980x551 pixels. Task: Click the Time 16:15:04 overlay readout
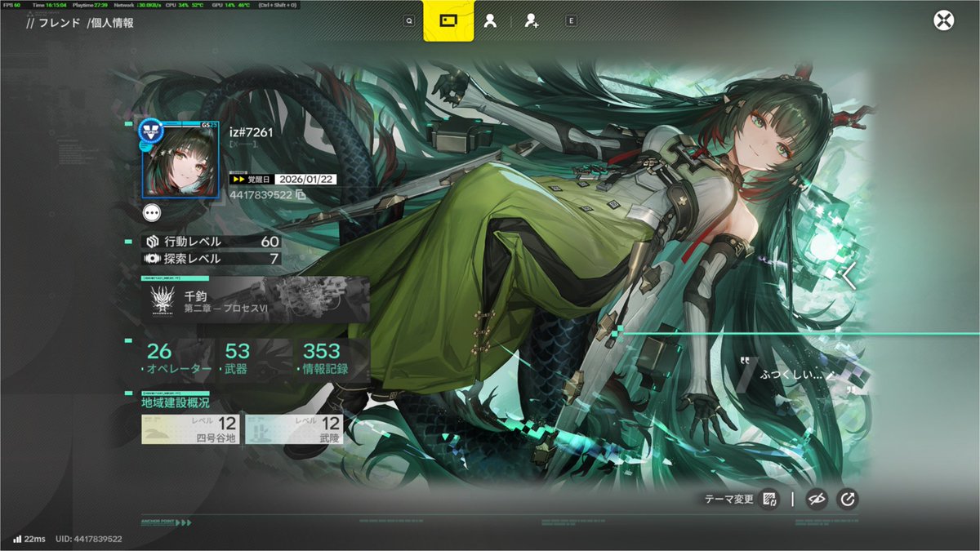(50, 5)
